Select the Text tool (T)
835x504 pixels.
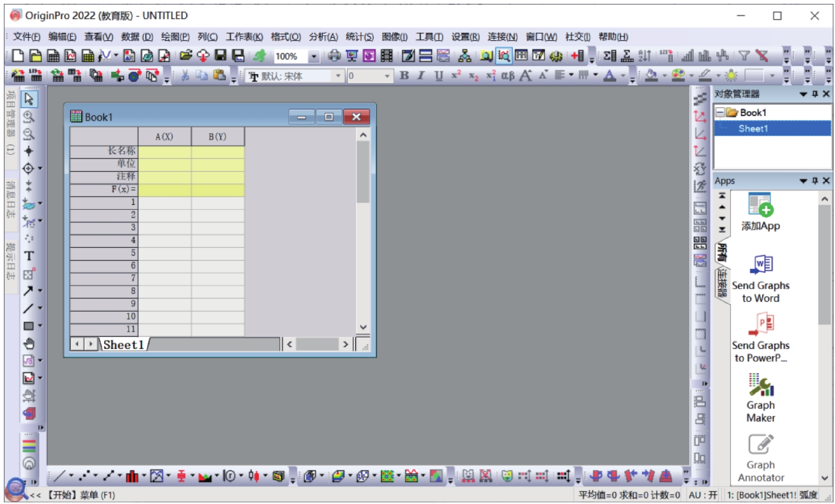(x=29, y=256)
